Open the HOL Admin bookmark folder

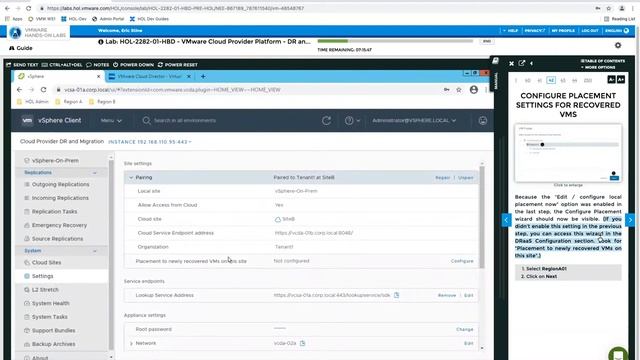(x=33, y=102)
